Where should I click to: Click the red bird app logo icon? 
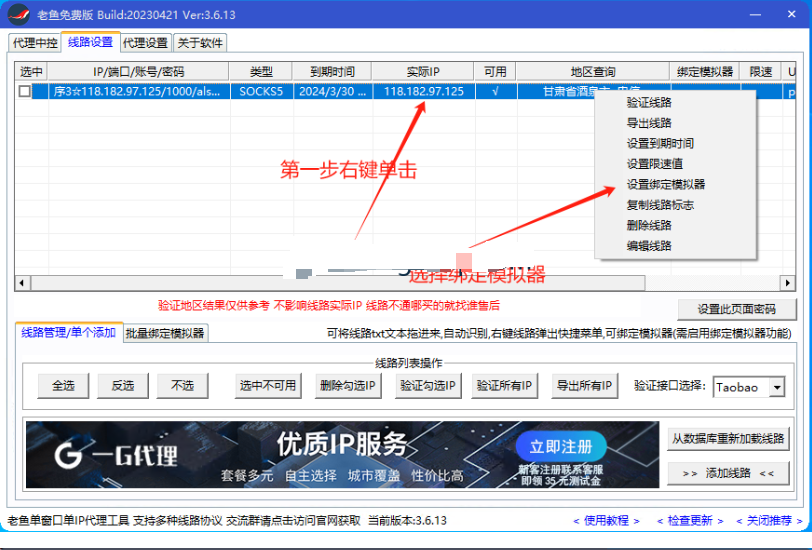(x=19, y=14)
